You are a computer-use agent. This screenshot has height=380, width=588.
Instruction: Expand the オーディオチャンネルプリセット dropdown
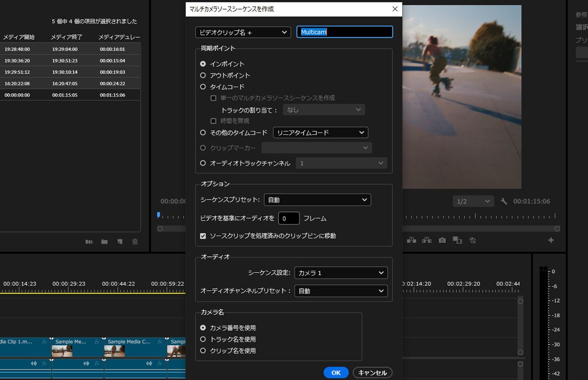[x=341, y=291]
